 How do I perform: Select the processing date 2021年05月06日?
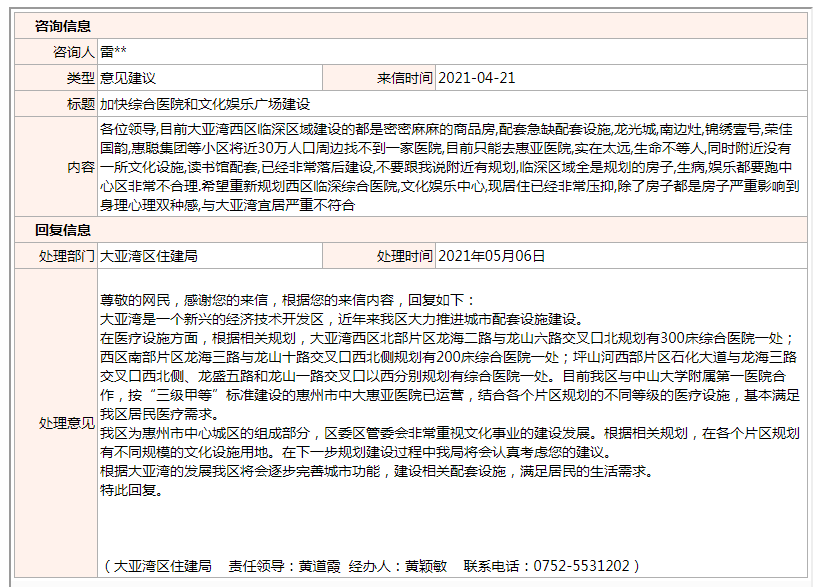(x=492, y=256)
